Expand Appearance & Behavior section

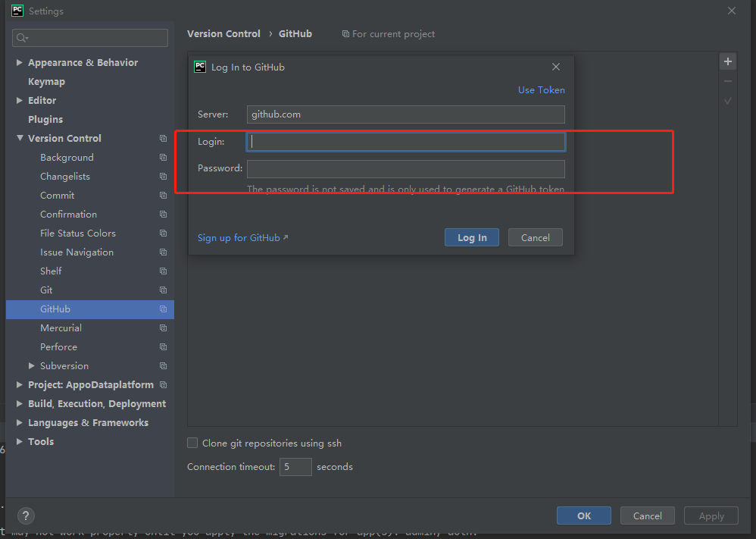click(x=19, y=62)
